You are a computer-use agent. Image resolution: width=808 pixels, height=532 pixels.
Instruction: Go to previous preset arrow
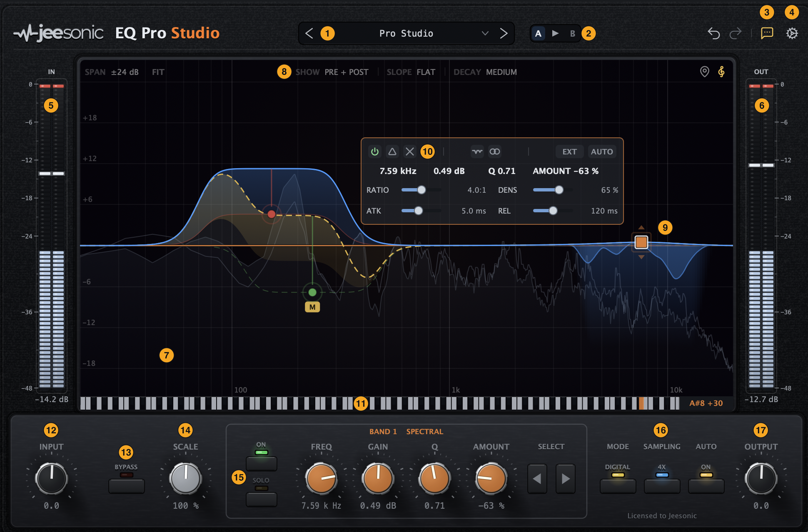[x=309, y=33]
